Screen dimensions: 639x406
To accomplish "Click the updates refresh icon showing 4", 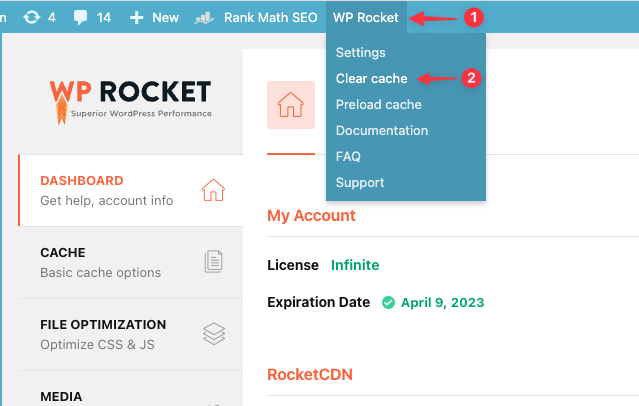I will pos(32,18).
